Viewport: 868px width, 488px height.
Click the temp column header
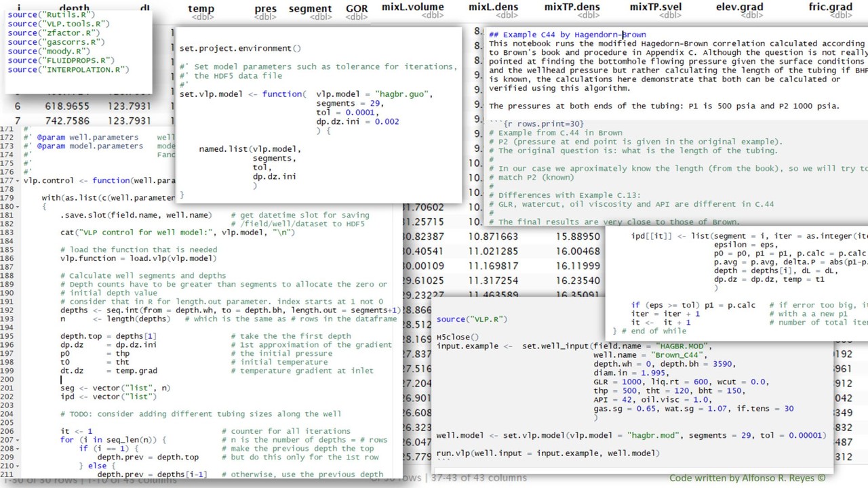coord(201,9)
